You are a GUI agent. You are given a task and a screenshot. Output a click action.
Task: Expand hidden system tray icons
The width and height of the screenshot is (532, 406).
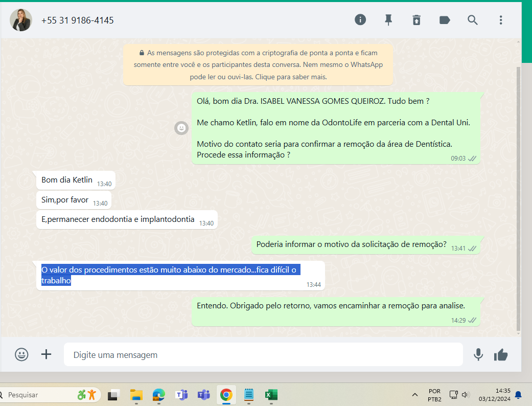click(x=414, y=395)
